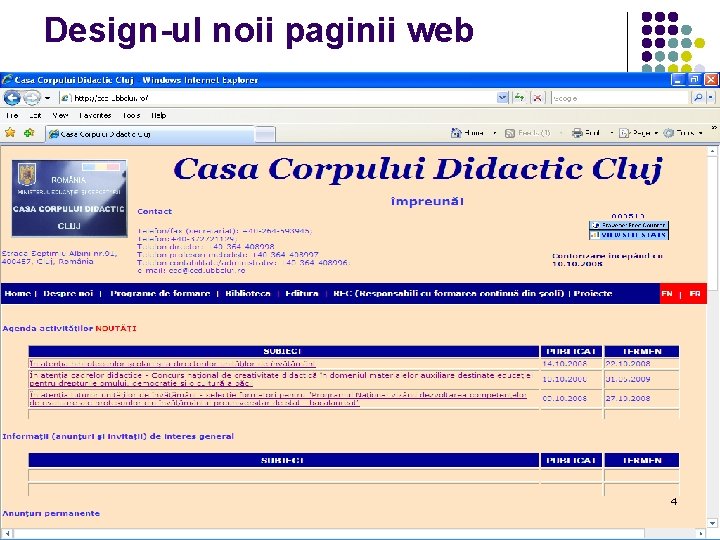Screen dimensions: 720x540
Task: Click the browser Forward arrow button
Action: [x=32, y=98]
